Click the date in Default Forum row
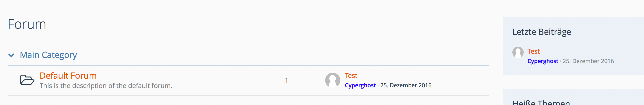 click(x=406, y=85)
